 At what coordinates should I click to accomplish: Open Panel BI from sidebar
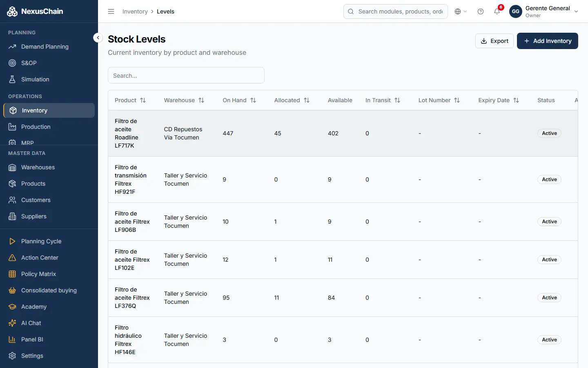tap(49, 339)
